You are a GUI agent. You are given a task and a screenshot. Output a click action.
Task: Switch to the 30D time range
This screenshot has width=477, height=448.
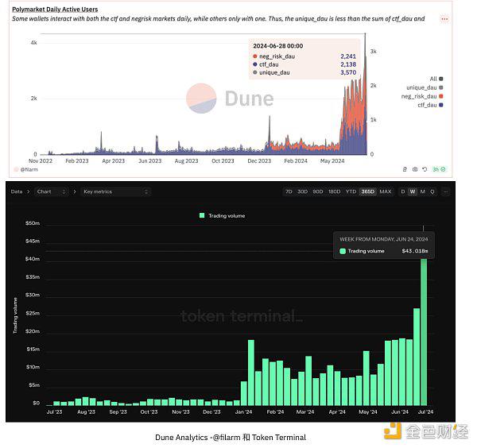[302, 191]
